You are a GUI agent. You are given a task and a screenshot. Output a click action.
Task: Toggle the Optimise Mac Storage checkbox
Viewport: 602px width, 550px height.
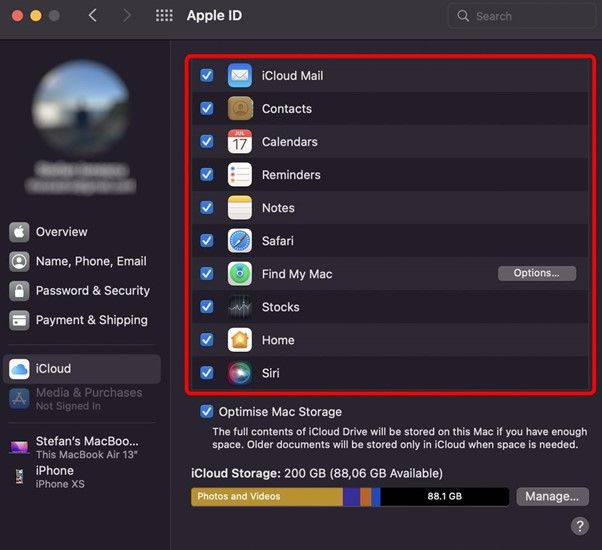pyautogui.click(x=207, y=411)
